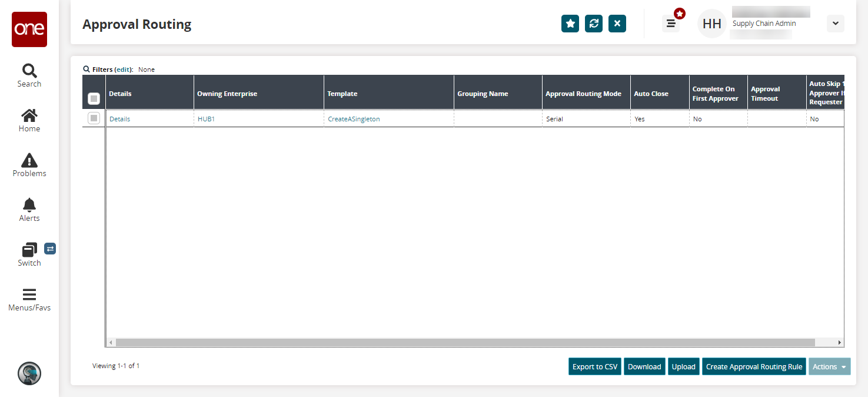868x397 pixels.
Task: Click the assistant avatar icon at sidebar bottom
Action: click(x=29, y=373)
